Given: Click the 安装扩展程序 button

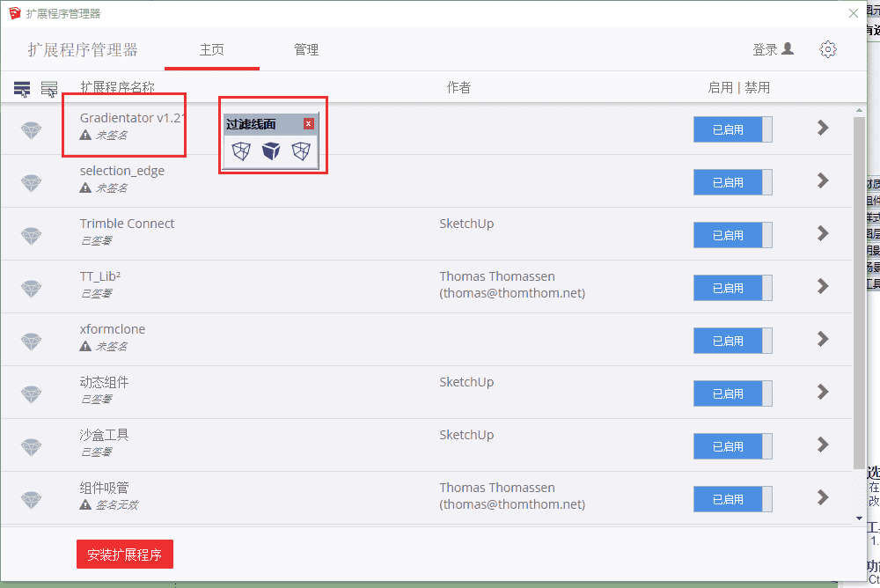Looking at the screenshot, I should click(125, 555).
